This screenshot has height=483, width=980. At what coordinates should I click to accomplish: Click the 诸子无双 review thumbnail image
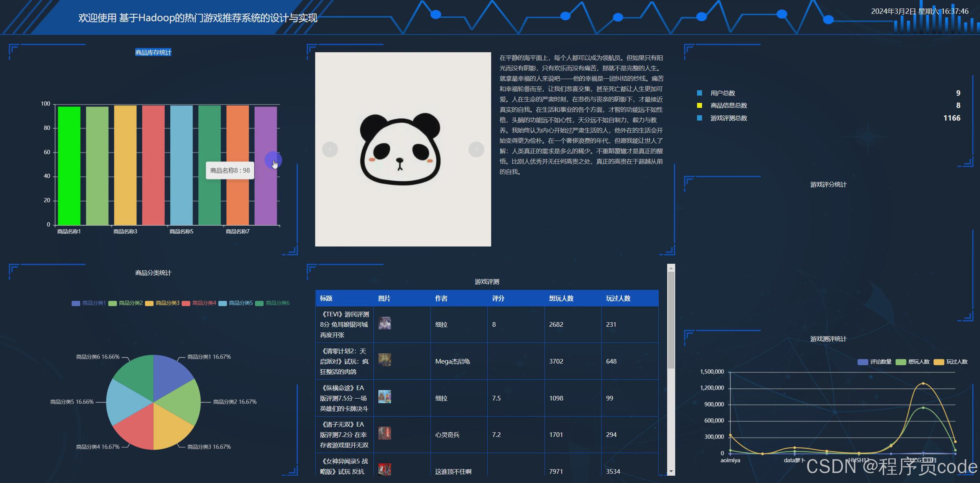[x=385, y=433]
